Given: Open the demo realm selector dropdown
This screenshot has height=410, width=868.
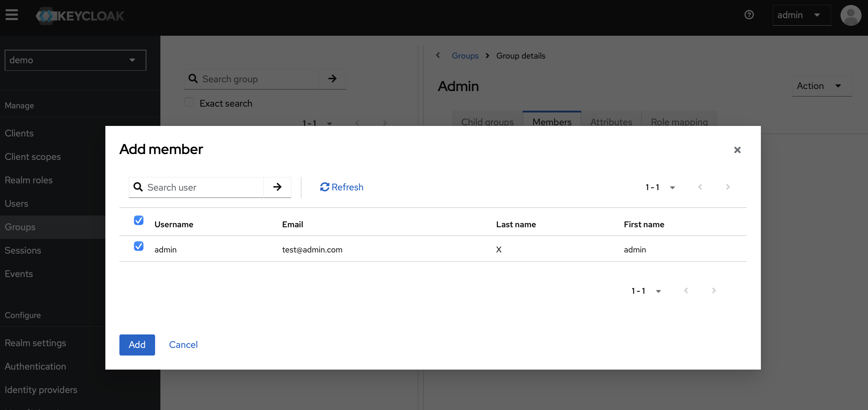Looking at the screenshot, I should click(76, 60).
